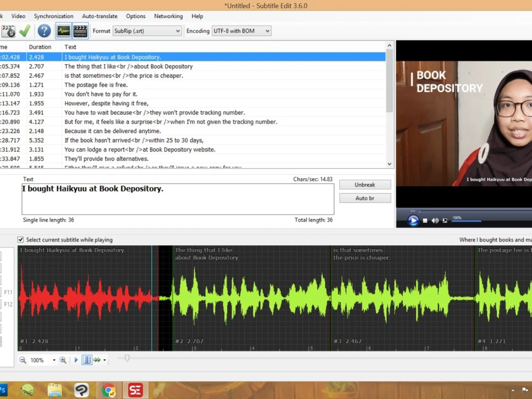Zoom out the waveform with magnifier minus
Screen dimensions: 532x399
[x=23, y=360]
